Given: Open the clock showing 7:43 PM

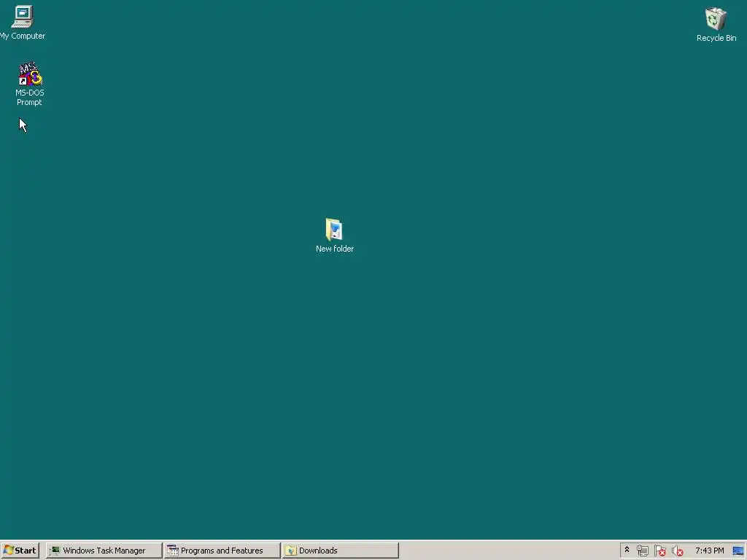Looking at the screenshot, I should click(x=709, y=551).
